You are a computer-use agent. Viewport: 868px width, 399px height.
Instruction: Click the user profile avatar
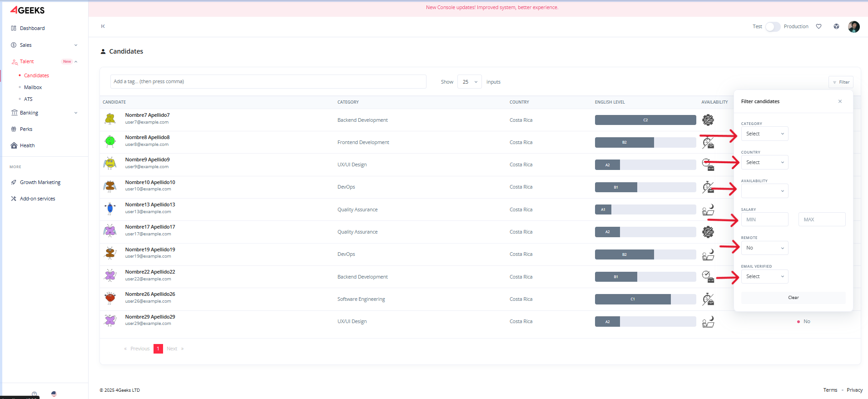click(x=853, y=27)
